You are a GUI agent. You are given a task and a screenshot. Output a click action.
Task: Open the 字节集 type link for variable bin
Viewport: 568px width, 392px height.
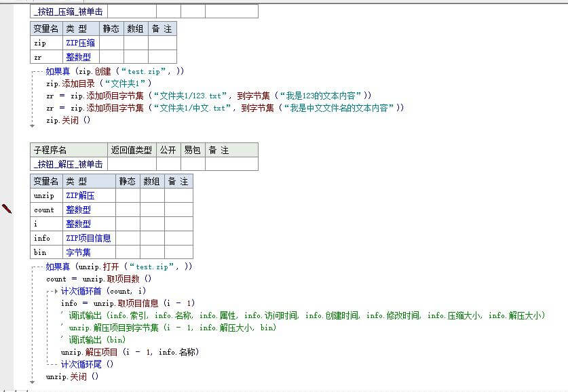tap(79, 252)
